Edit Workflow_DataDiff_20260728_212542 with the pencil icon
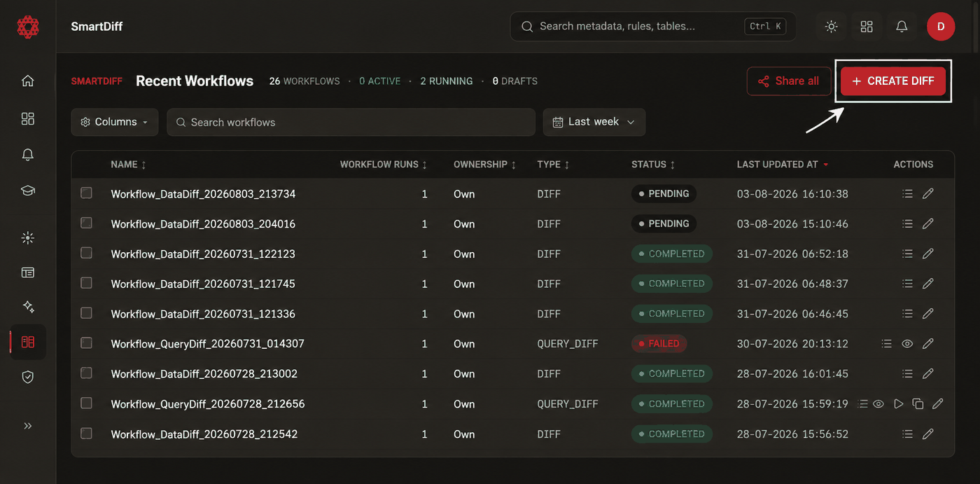The width and height of the screenshot is (980, 484). point(928,434)
